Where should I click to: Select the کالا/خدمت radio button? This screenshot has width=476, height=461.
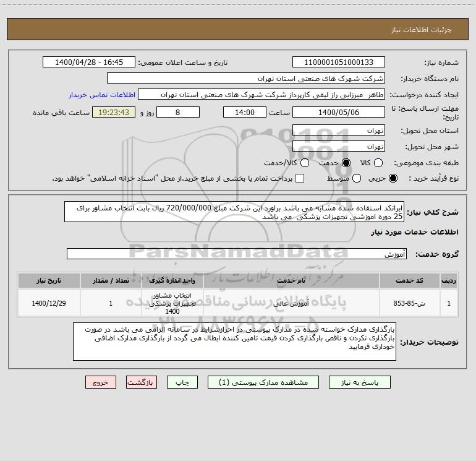tap(305, 163)
